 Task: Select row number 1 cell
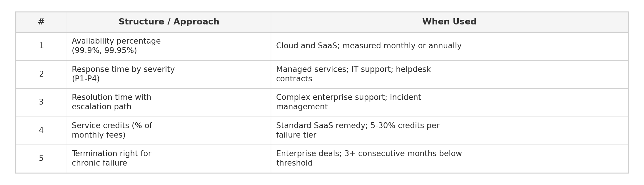(x=41, y=46)
